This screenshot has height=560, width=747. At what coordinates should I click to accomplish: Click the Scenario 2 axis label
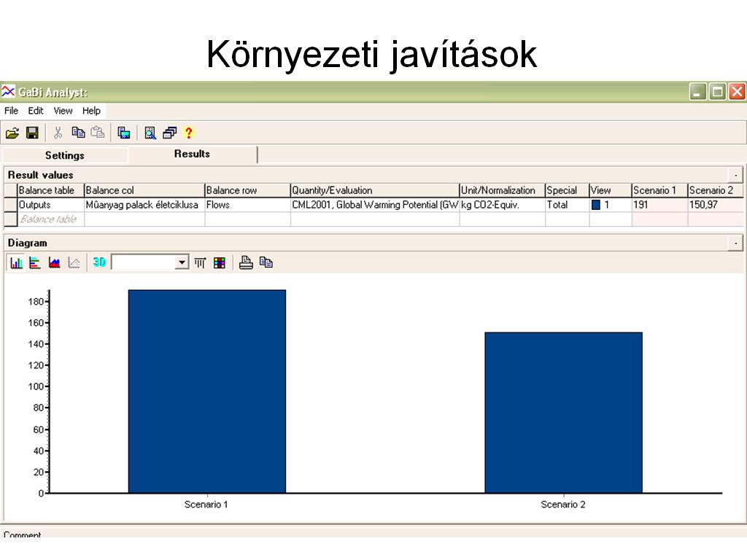563,505
